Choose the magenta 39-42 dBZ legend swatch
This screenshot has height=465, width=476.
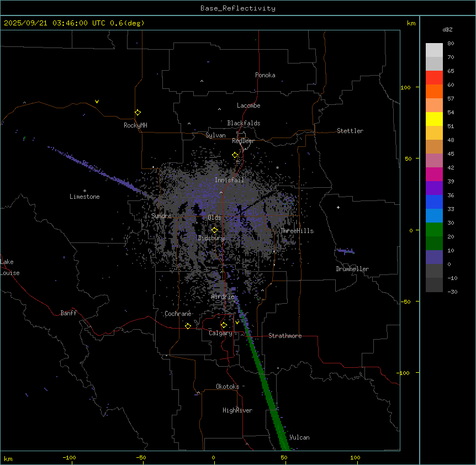434,174
